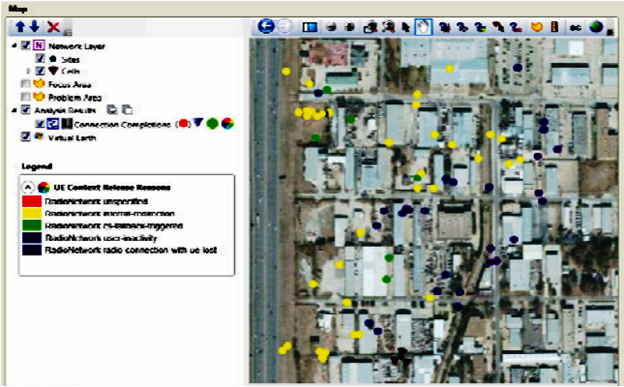Select the hand pan tool
624x387 pixels.
point(423,27)
